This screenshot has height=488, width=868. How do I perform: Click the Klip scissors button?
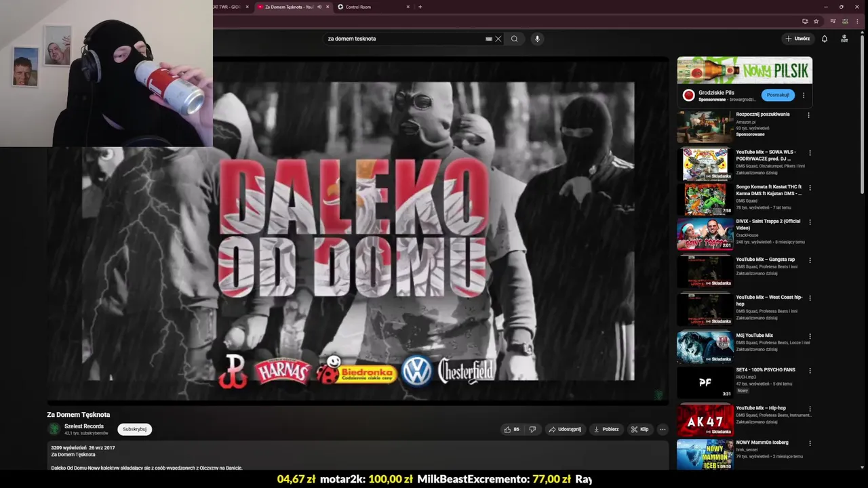(639, 429)
